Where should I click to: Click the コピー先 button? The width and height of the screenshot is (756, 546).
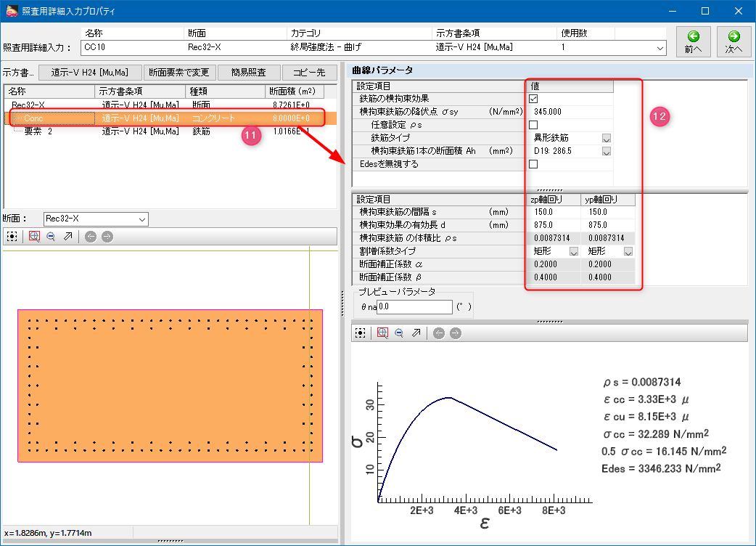(309, 73)
